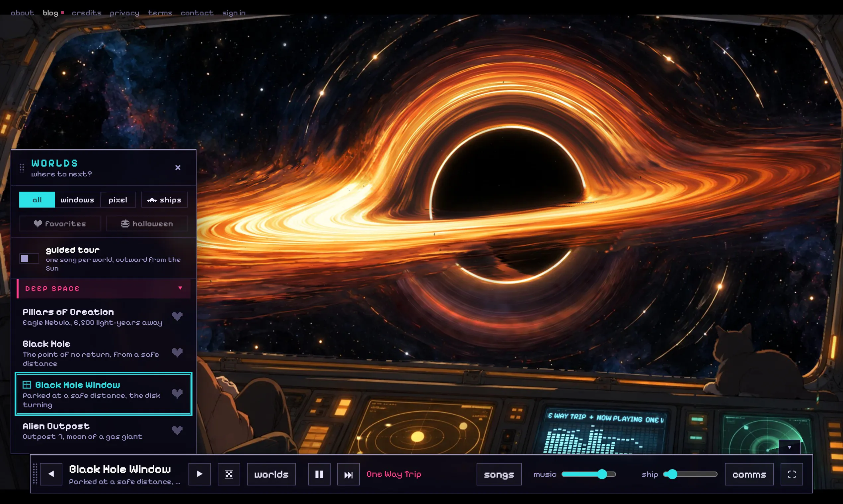
Task: Select the Black Hole world
Action: coord(104,353)
